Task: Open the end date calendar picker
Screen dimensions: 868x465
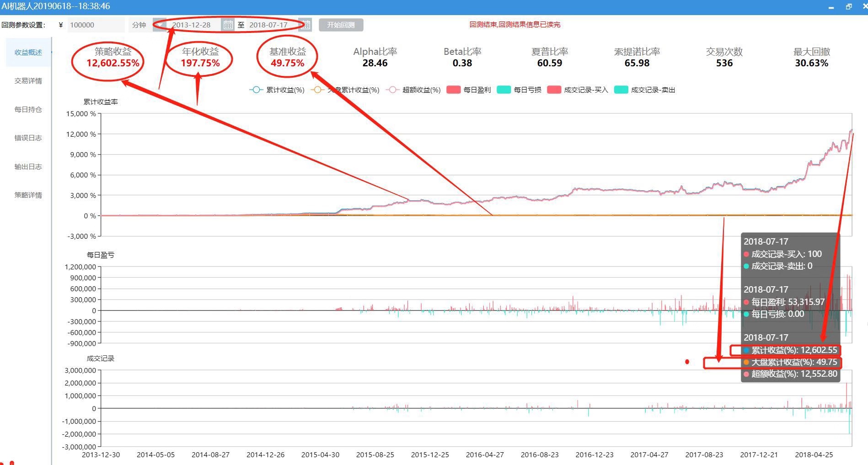Action: (x=306, y=25)
